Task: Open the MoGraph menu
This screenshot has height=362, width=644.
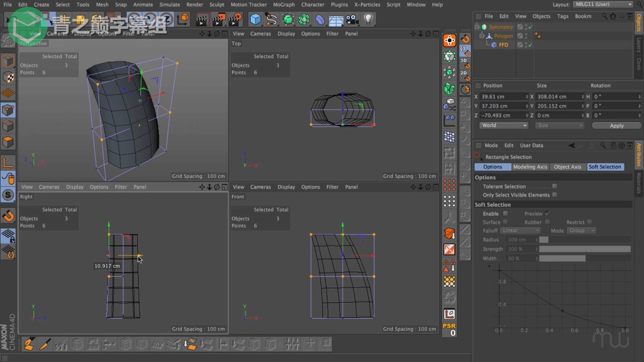Action: click(x=284, y=5)
